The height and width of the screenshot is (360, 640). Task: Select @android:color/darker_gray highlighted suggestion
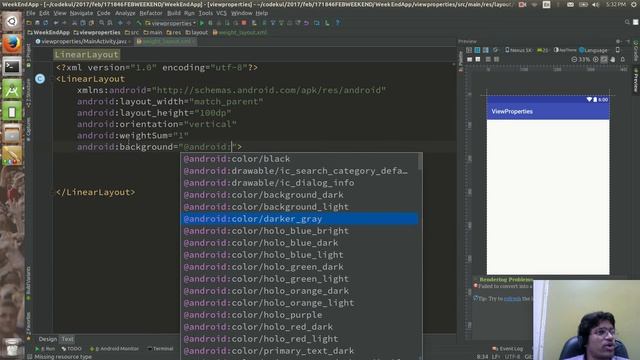(x=299, y=219)
